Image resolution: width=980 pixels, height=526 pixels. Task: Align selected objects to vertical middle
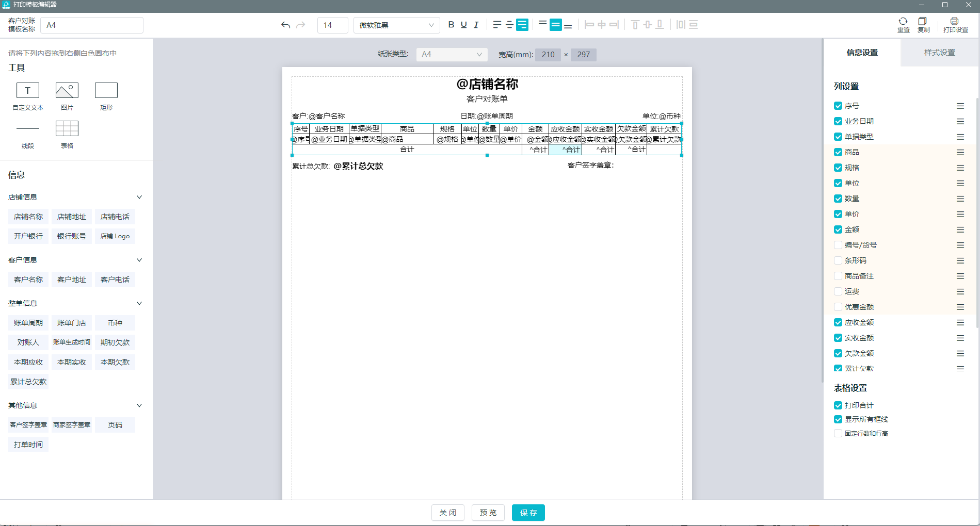pyautogui.click(x=648, y=25)
